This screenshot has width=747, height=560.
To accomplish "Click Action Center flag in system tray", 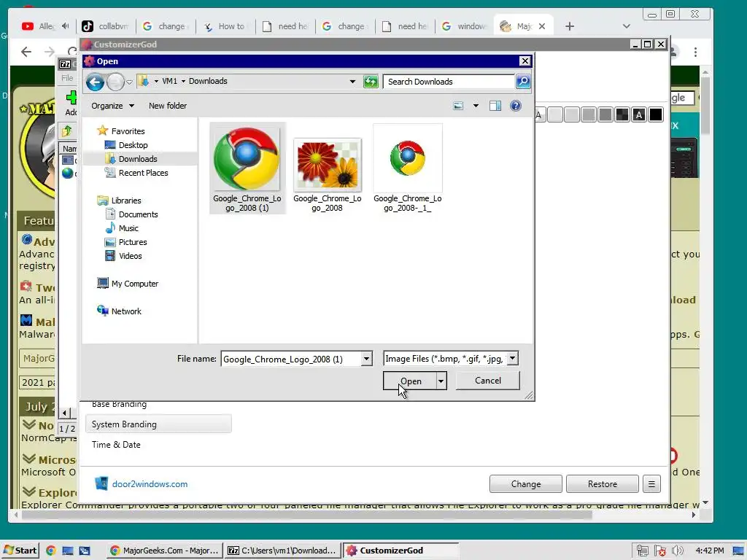I will coord(659,551).
